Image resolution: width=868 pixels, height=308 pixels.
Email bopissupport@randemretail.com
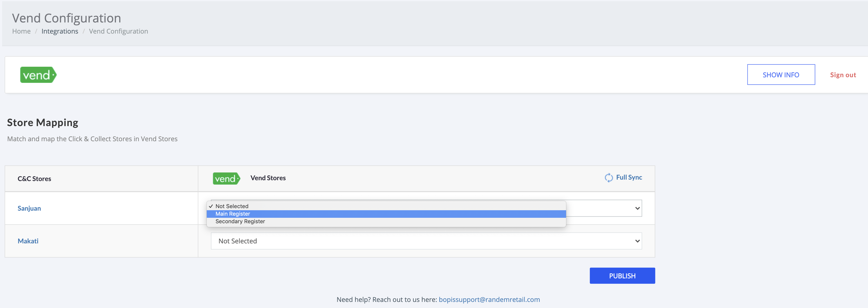(489, 299)
